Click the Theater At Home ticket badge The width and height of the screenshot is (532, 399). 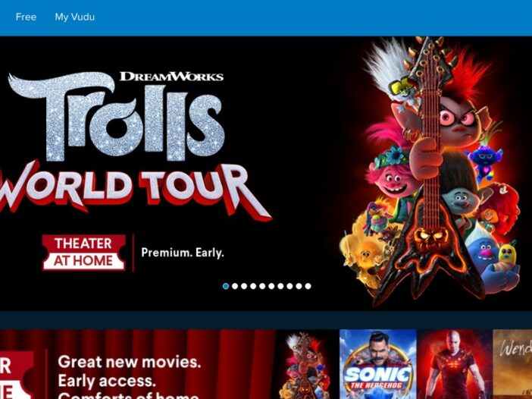pyautogui.click(x=84, y=253)
